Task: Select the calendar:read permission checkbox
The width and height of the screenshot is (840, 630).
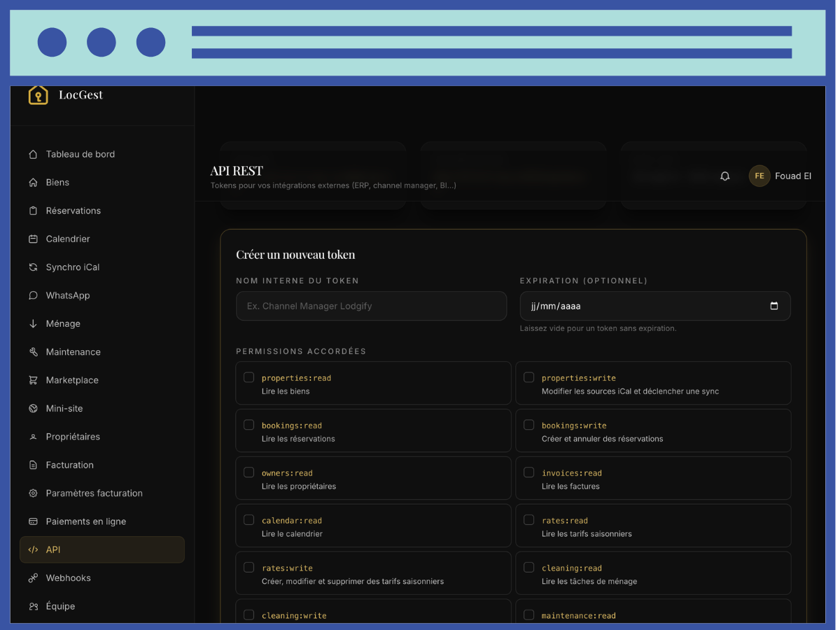Action: click(248, 520)
